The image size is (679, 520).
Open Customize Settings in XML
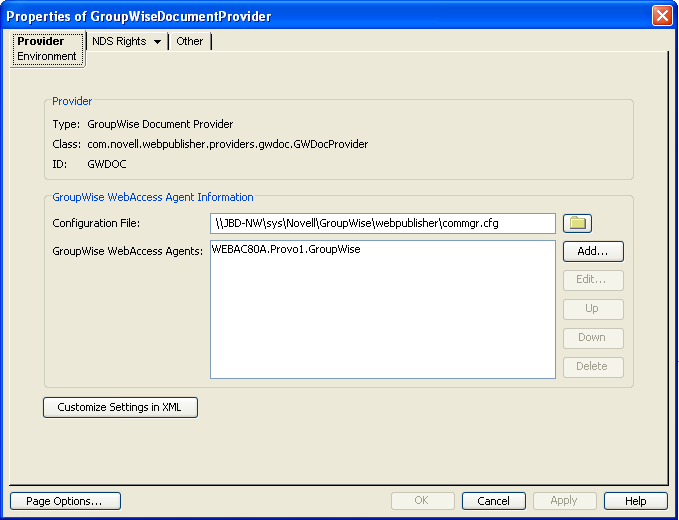120,407
